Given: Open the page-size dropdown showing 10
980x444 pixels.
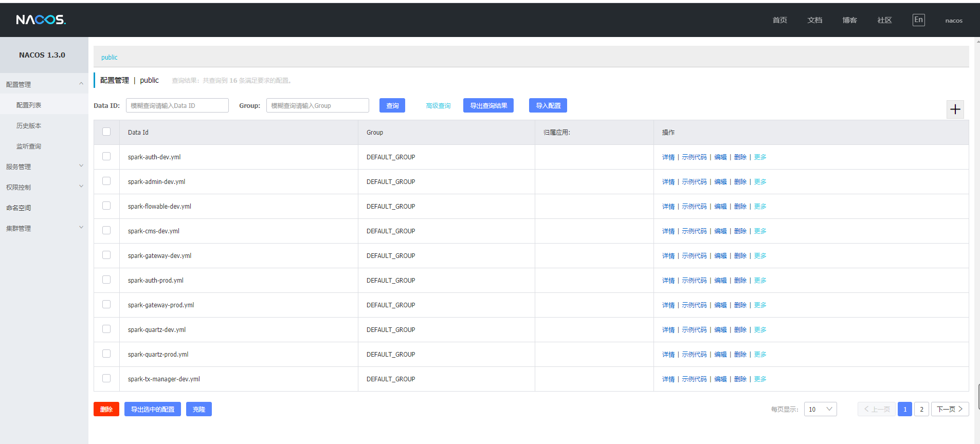Looking at the screenshot, I should coord(820,409).
